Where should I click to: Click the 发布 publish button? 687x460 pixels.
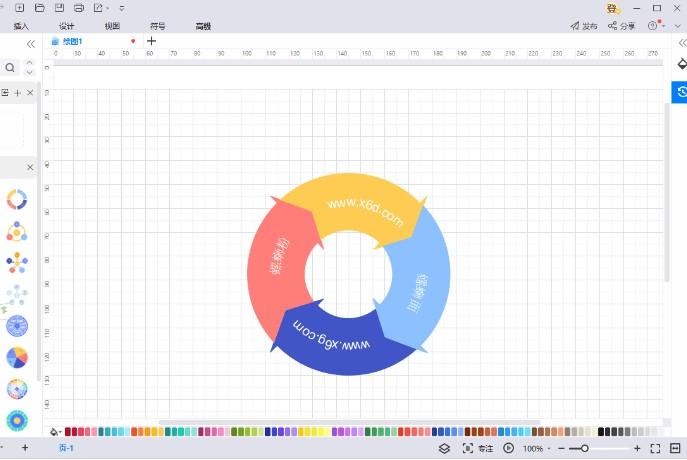pos(584,26)
